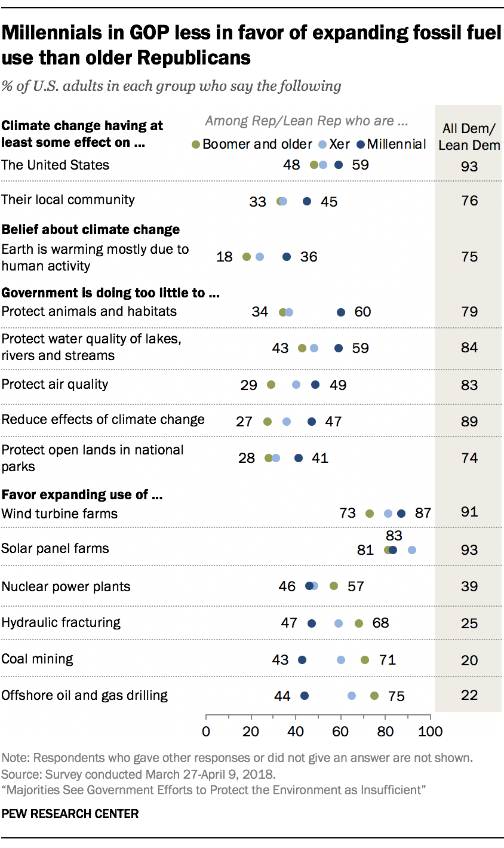The image size is (504, 848).
Task: Click the chart title about Millennials in GOP
Action: pyautogui.click(x=251, y=45)
